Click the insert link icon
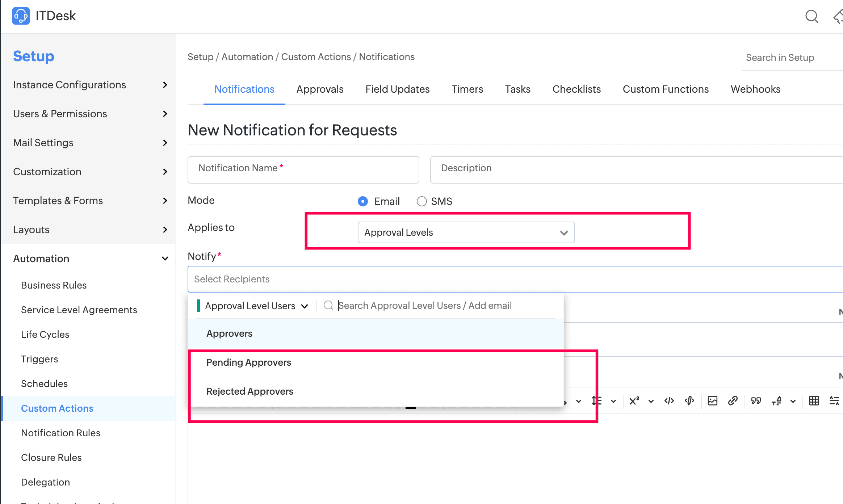The height and width of the screenshot is (504, 843). pos(733,401)
